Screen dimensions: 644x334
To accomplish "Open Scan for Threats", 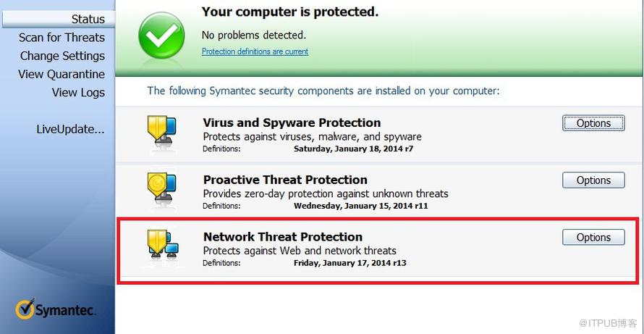I will (62, 38).
